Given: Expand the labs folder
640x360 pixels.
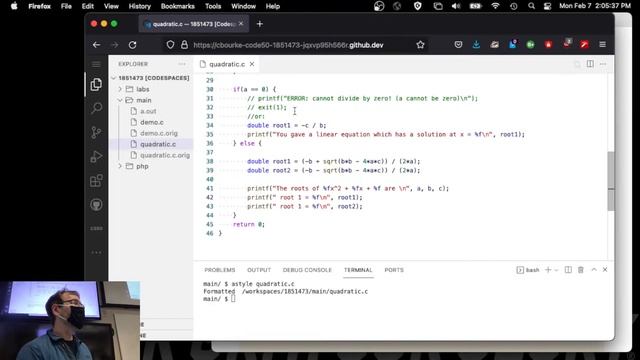Looking at the screenshot, I should click(x=138, y=89).
